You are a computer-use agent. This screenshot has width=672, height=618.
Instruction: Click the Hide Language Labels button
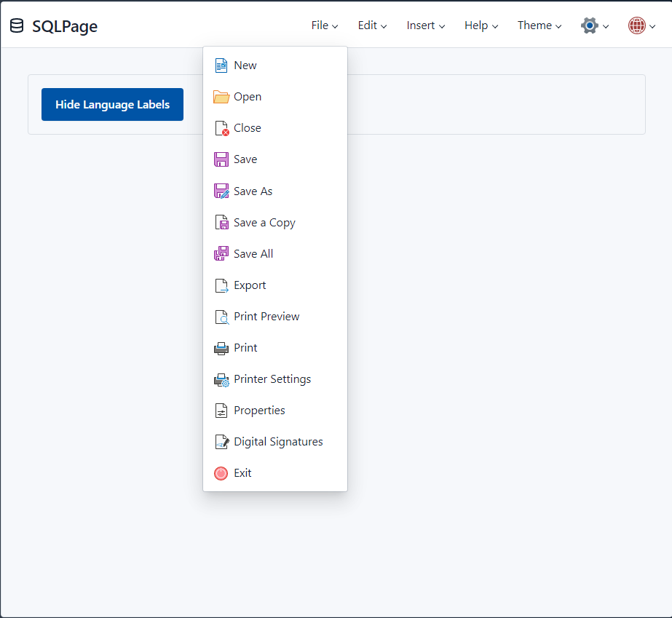click(x=112, y=105)
